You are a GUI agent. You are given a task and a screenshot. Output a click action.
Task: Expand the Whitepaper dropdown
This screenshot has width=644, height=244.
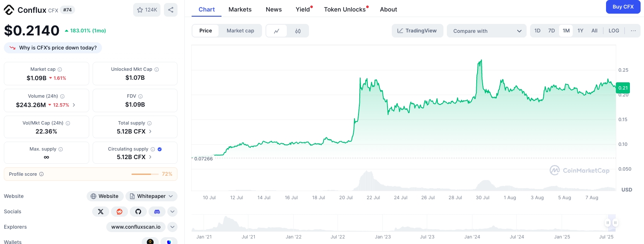tap(152, 196)
